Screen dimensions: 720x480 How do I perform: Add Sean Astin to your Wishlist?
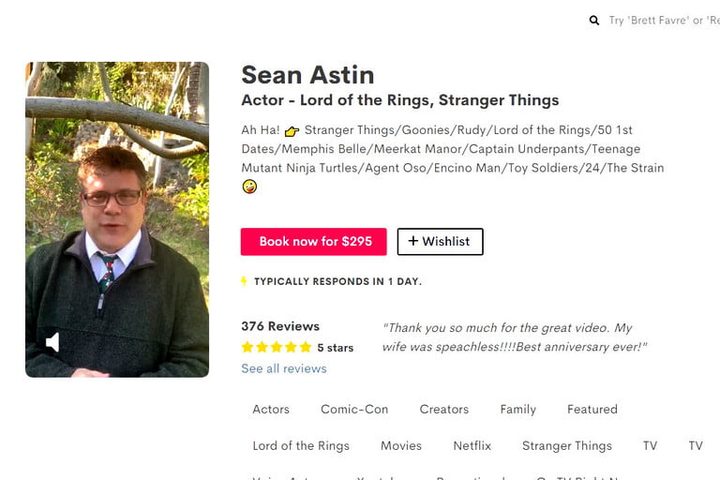440,241
